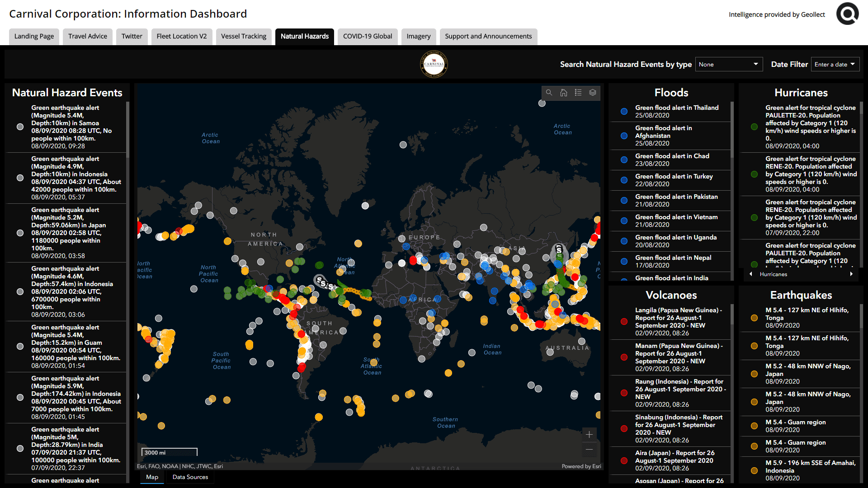The width and height of the screenshot is (868, 488).
Task: Expand the Date Filter dropdown
Action: 835,64
